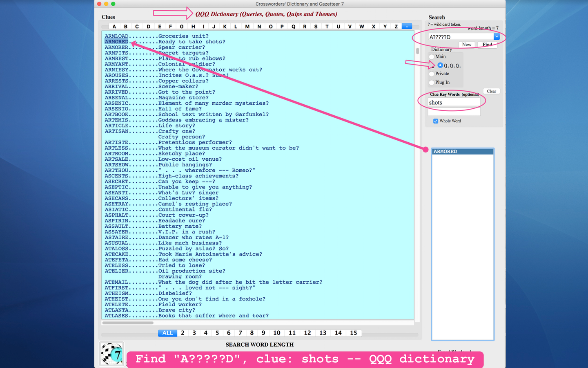This screenshot has width=588, height=368.
Task: Click the ARSENIC murder mysteries clue row
Action: 187,103
